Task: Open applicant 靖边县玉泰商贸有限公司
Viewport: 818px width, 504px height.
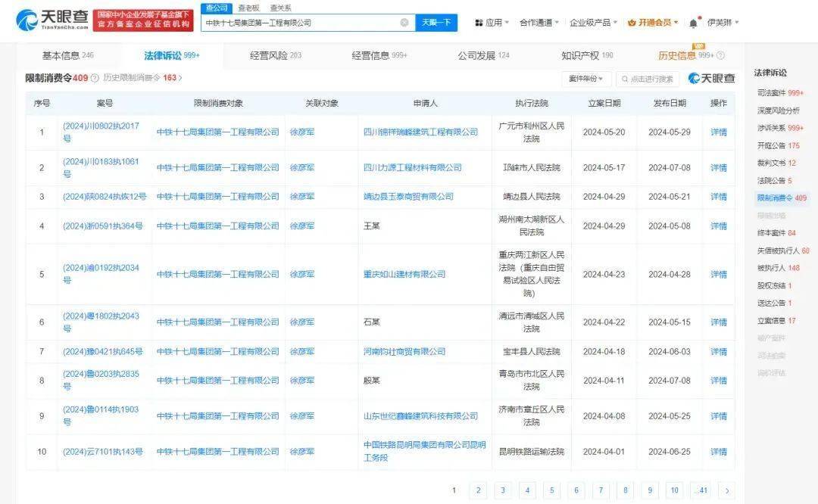Action: pyautogui.click(x=408, y=197)
